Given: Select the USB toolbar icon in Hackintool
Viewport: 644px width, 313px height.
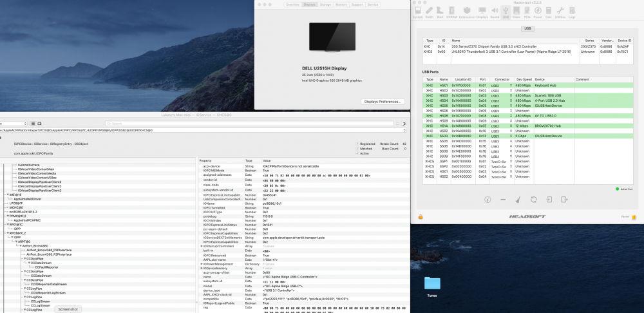Looking at the screenshot, I should [x=505, y=12].
